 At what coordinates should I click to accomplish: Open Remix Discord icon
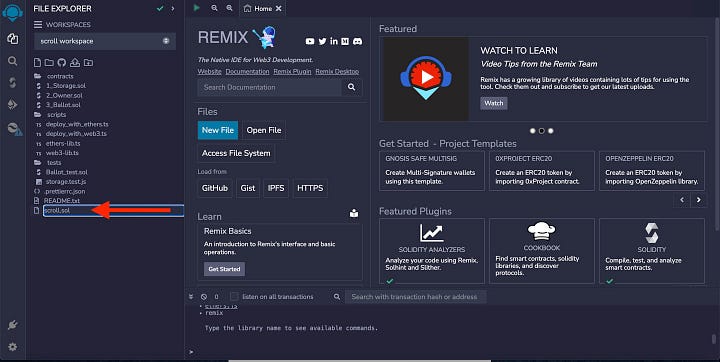(358, 41)
